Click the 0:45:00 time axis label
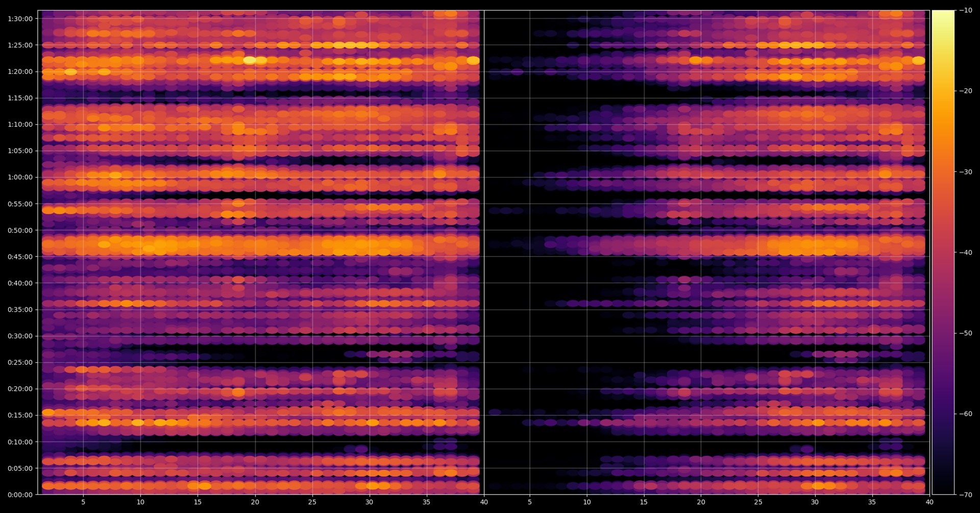Image resolution: width=980 pixels, height=513 pixels. tap(20, 256)
